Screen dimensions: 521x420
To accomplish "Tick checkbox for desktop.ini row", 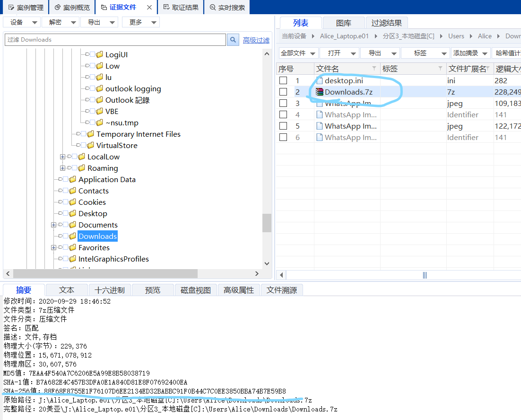I will pyautogui.click(x=283, y=80).
